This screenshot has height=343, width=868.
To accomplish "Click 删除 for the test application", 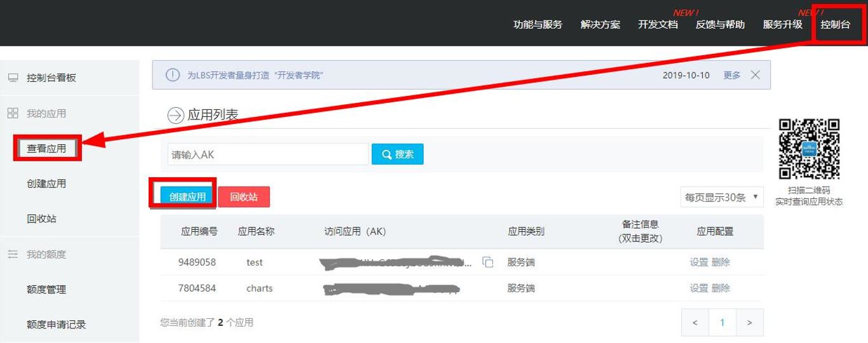I will coord(721,262).
